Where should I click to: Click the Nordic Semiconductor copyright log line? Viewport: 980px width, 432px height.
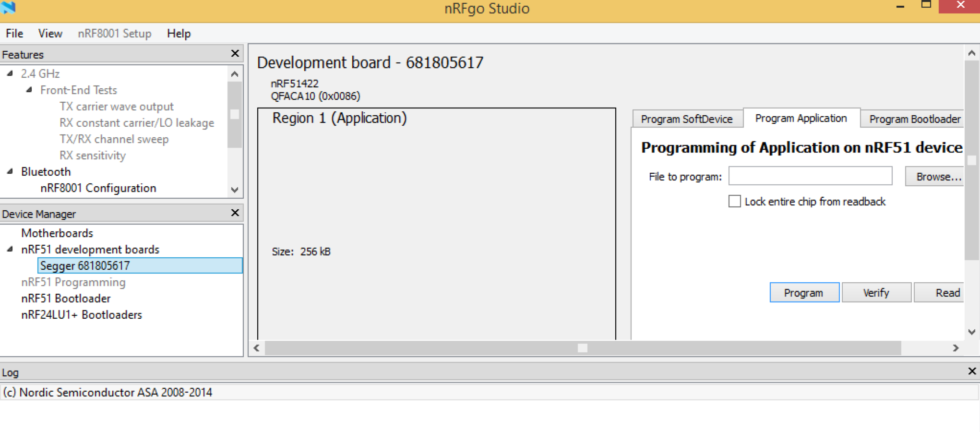[108, 392]
